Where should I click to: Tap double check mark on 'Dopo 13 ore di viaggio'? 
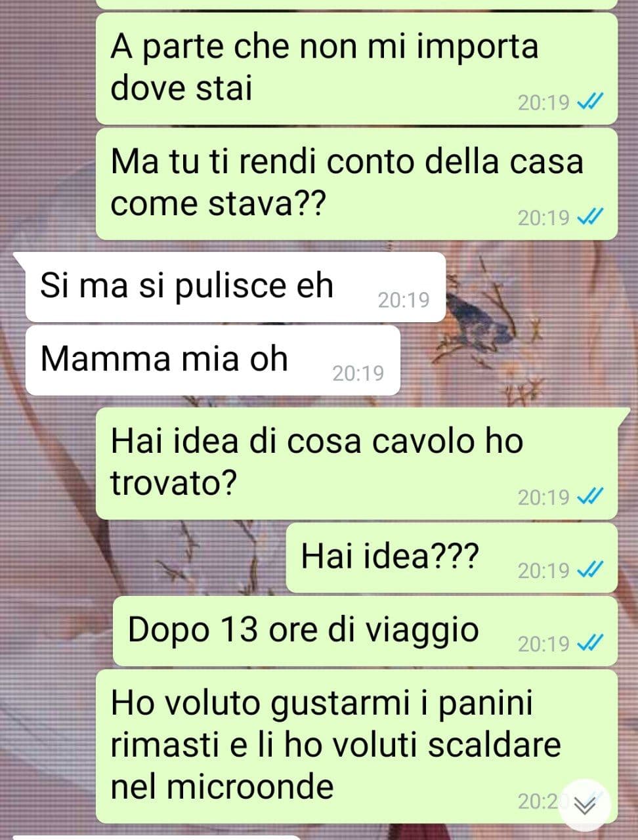click(589, 642)
